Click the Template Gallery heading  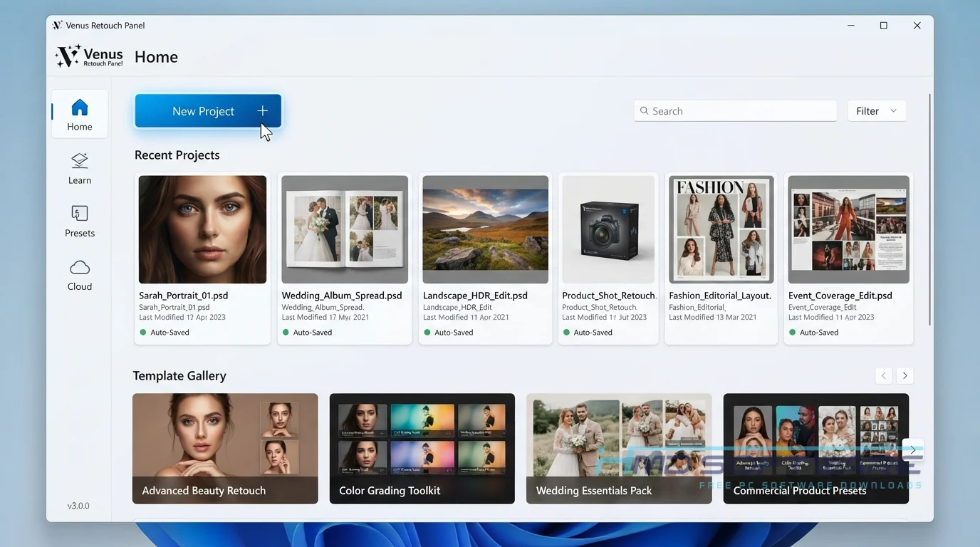click(x=179, y=376)
